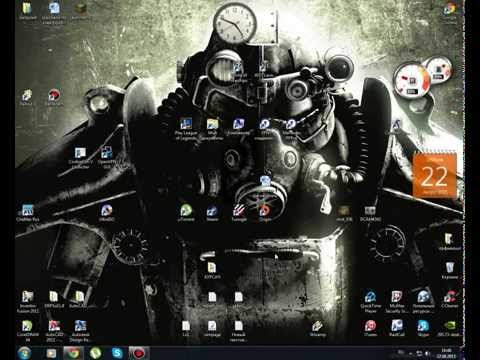Open the OneNote shortcut on desktop left
This screenshot has height=360, width=480.
coord(27,213)
